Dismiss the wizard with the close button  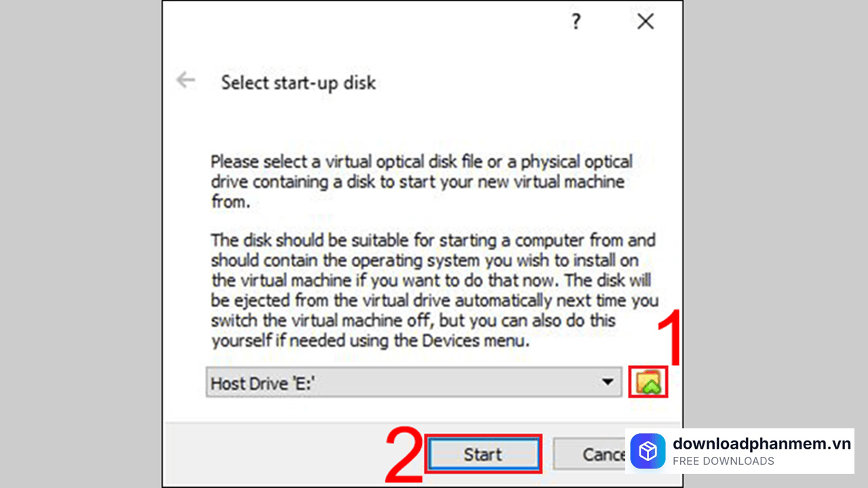click(645, 22)
